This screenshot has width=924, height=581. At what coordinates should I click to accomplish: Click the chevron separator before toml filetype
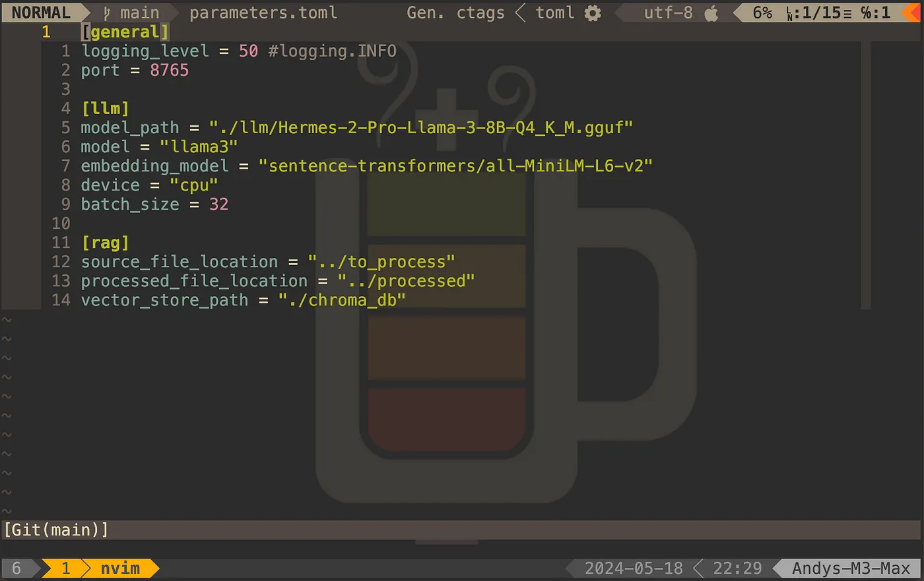click(521, 13)
